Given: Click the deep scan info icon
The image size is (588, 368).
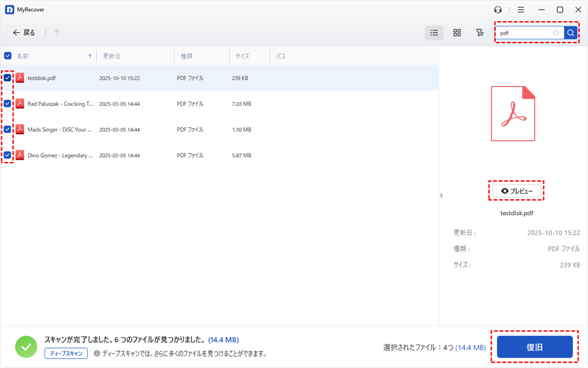Looking at the screenshot, I should (97, 353).
